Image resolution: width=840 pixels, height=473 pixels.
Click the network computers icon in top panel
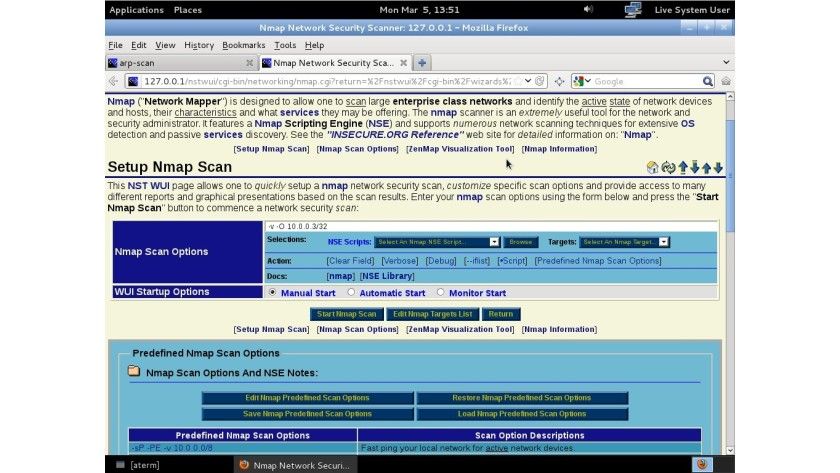[x=633, y=9]
